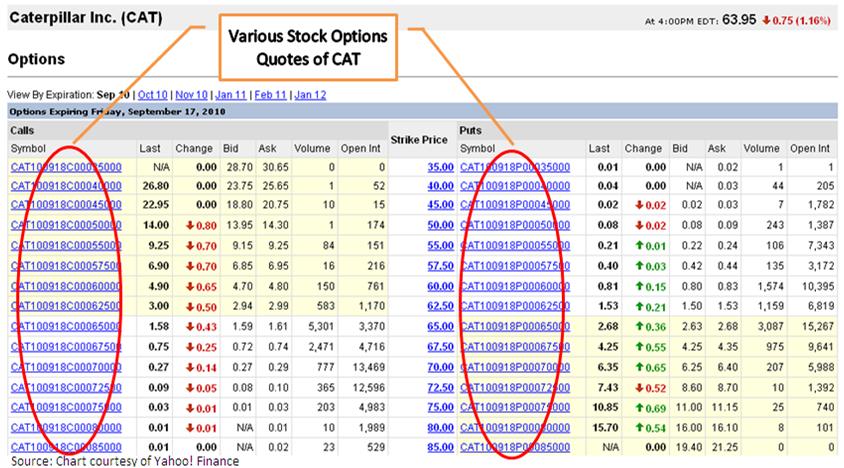
Task: View options expiring Jan 11
Action: point(230,94)
